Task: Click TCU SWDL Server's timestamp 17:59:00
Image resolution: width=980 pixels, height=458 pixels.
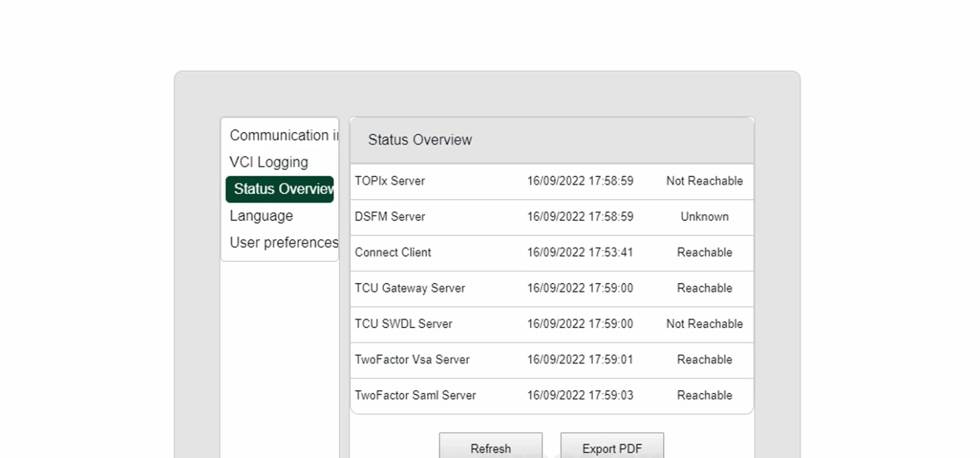Action: point(580,324)
